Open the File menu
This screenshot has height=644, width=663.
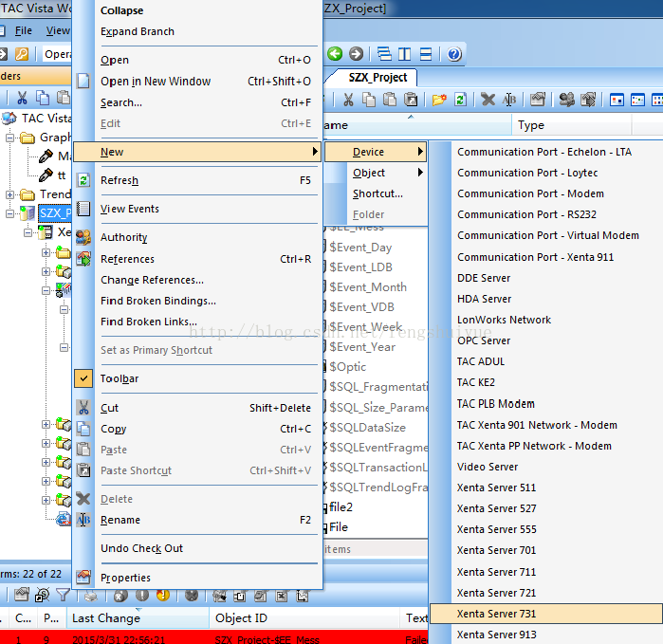pyautogui.click(x=24, y=30)
